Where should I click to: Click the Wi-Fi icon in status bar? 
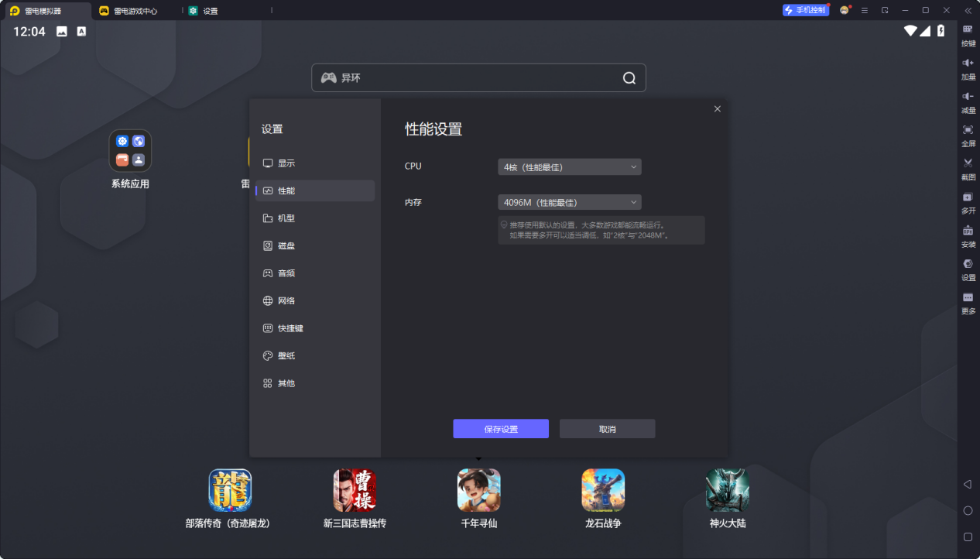coord(910,31)
